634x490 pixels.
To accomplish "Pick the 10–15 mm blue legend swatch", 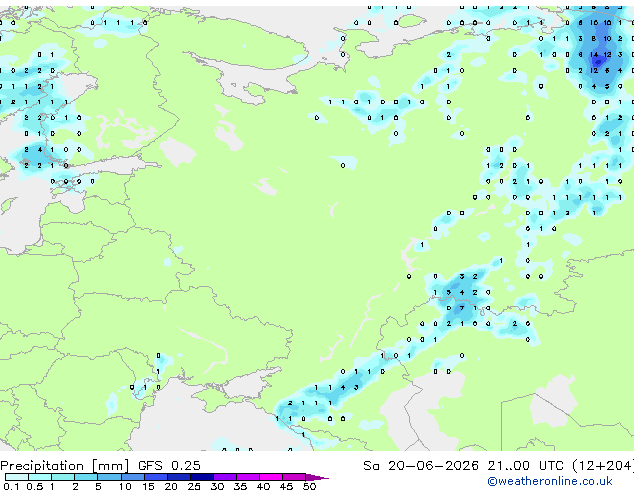I will pos(132,477).
